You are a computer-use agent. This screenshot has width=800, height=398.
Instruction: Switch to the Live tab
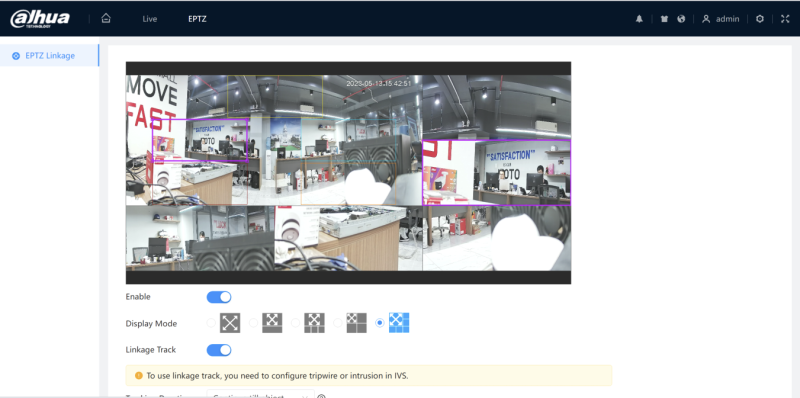pos(149,19)
